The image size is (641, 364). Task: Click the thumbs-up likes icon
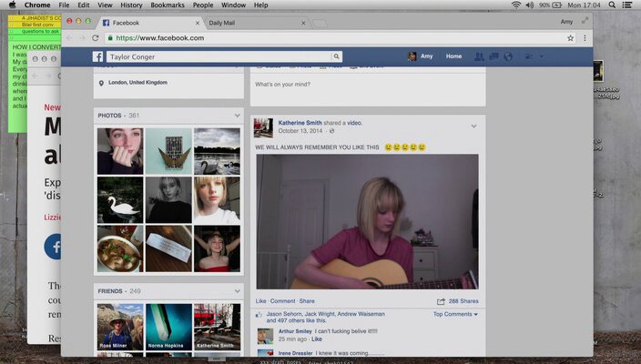259,315
